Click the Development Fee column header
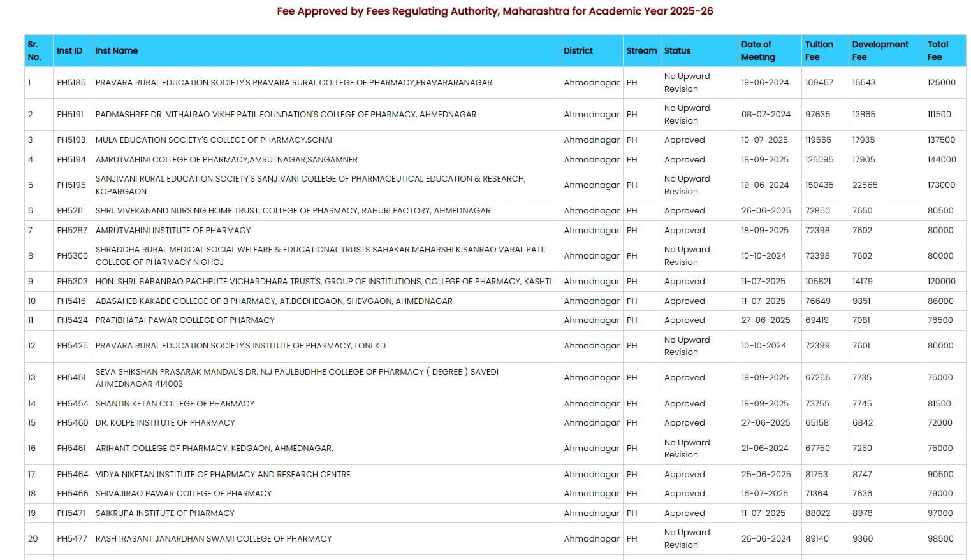The image size is (971, 560). coord(880,51)
